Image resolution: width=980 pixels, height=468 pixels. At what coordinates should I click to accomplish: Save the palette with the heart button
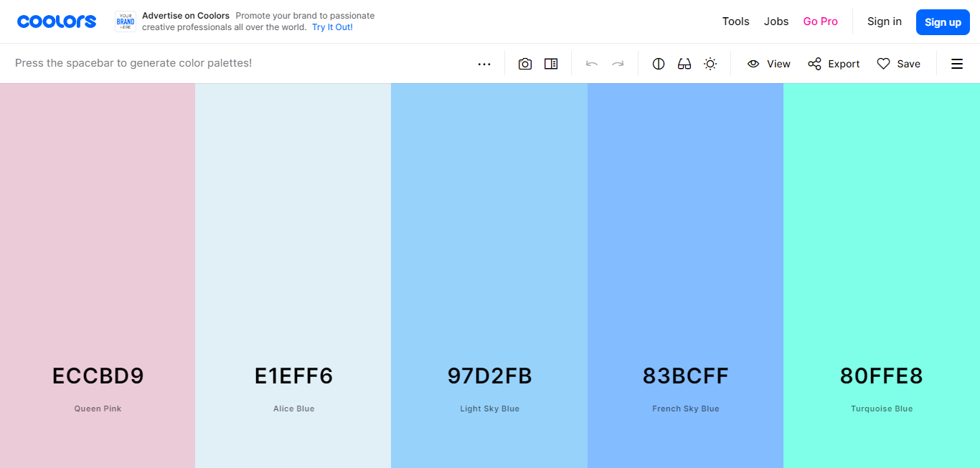(x=899, y=64)
